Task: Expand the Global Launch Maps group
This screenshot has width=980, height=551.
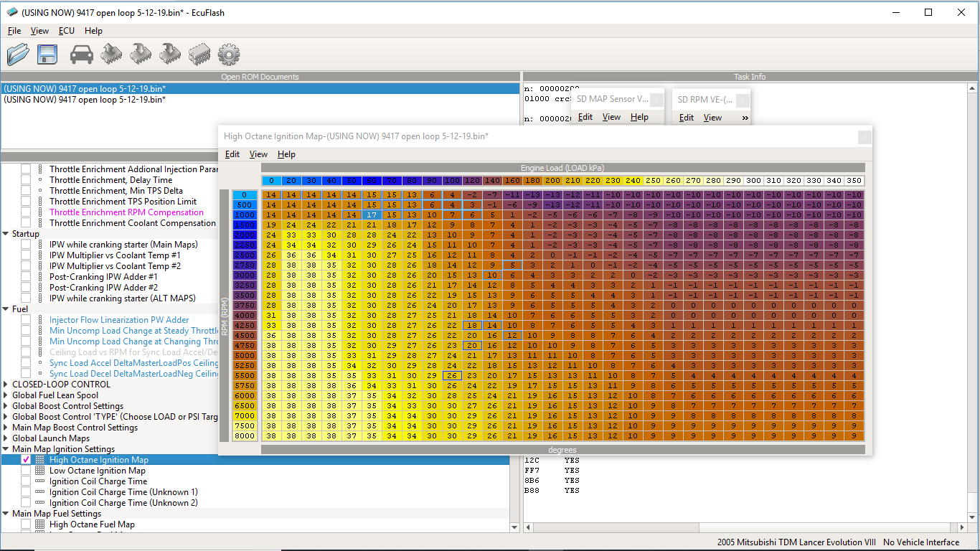Action: pos(6,438)
